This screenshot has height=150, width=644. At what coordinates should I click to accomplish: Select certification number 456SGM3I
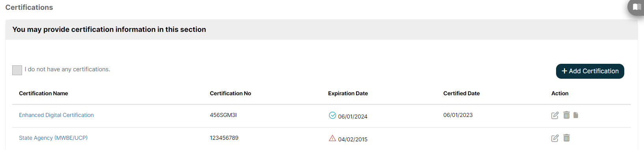point(223,115)
